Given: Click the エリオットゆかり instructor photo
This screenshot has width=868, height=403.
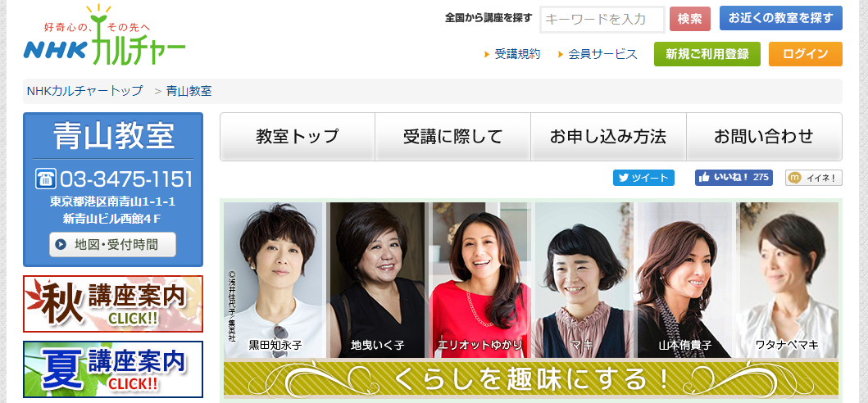Looking at the screenshot, I should tap(480, 279).
